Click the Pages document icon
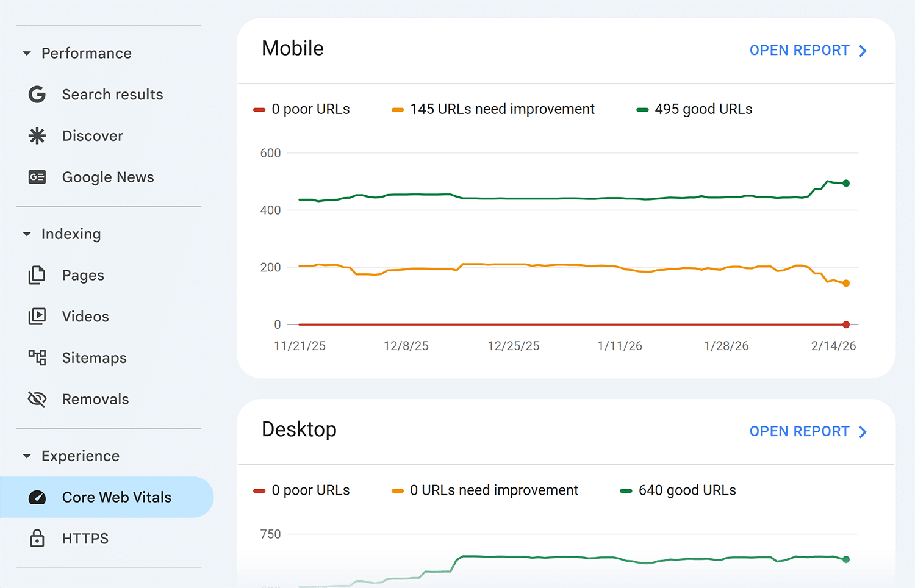The height and width of the screenshot is (588, 915). click(37, 275)
